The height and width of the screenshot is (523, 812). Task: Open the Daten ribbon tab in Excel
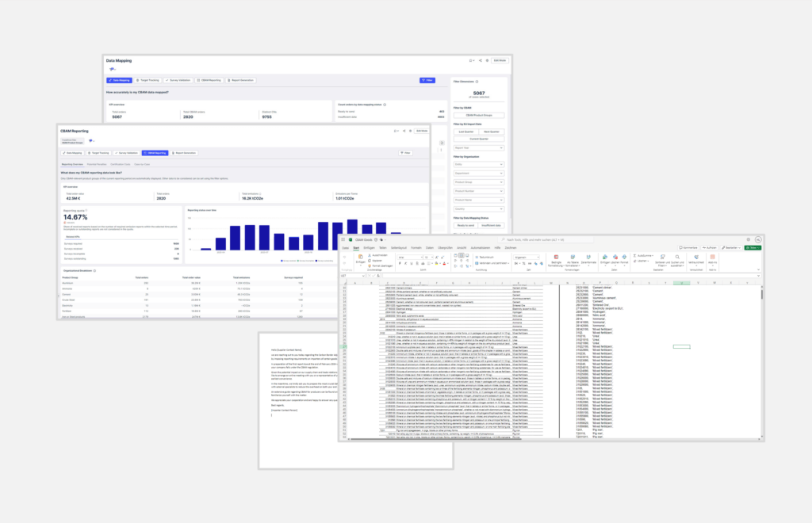(430, 248)
